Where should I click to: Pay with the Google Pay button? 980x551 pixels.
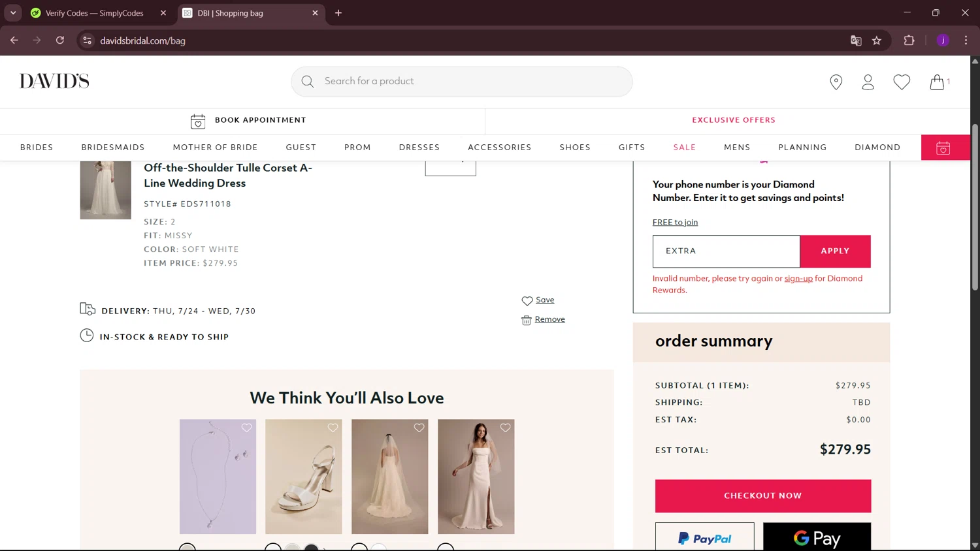[817, 538]
